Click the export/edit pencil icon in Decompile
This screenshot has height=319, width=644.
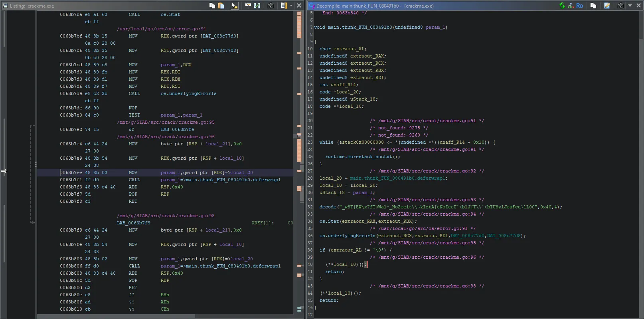[x=607, y=6]
